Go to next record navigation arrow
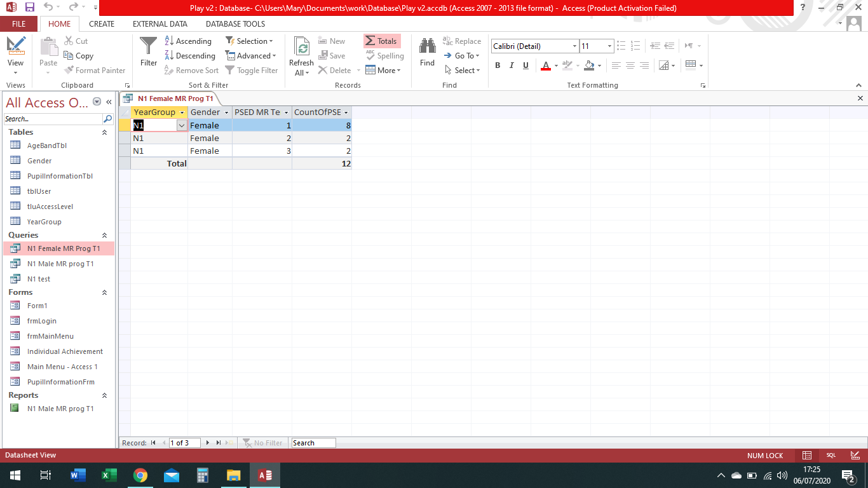 tap(207, 443)
